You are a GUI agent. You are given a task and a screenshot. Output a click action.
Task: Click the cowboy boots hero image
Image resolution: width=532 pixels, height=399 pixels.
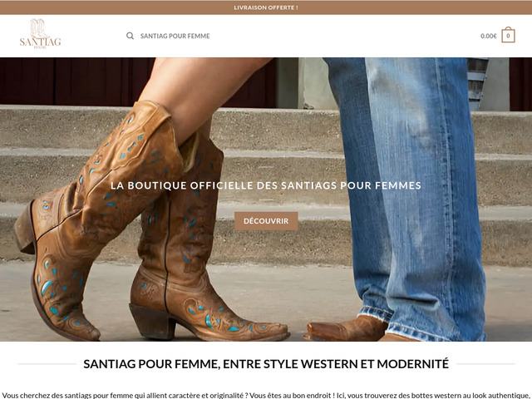click(266, 199)
